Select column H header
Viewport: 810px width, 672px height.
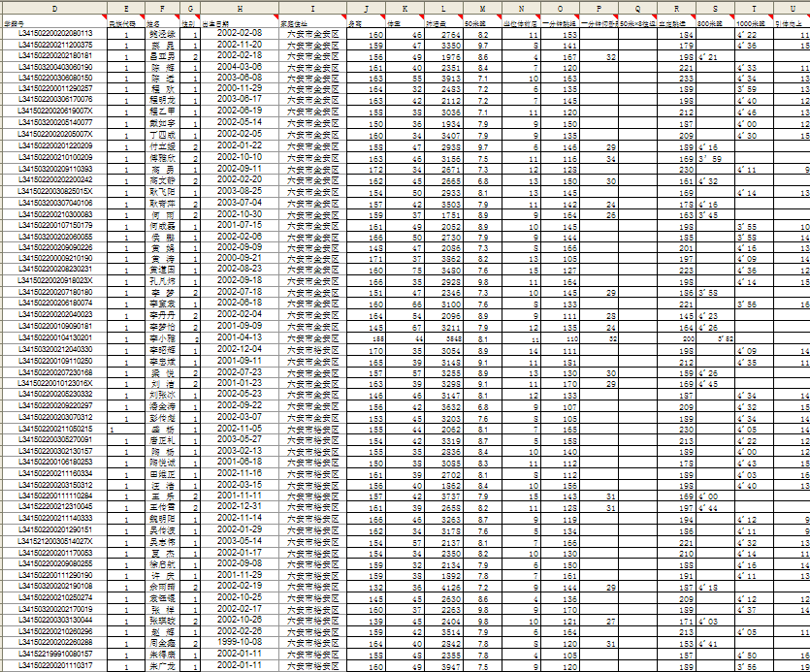pos(241,9)
